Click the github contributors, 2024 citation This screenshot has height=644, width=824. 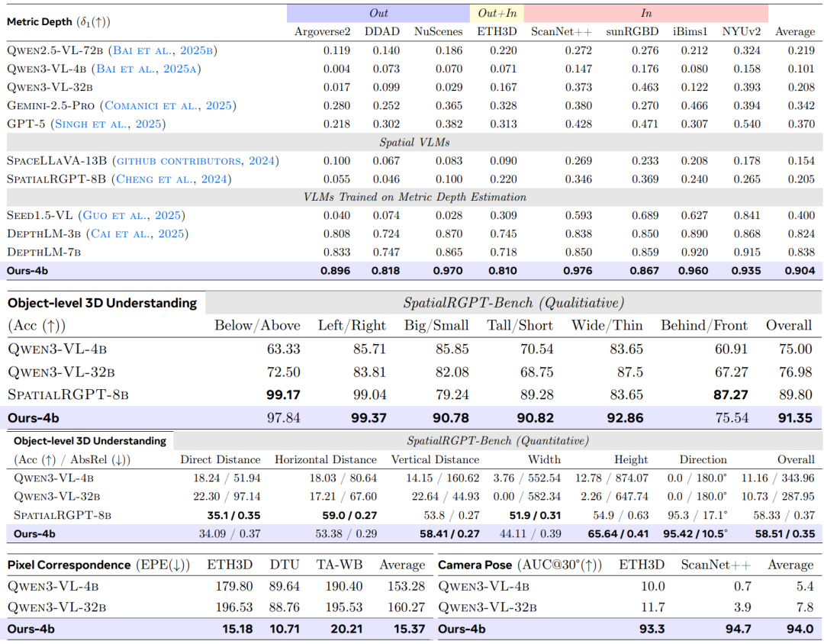pos(195,161)
